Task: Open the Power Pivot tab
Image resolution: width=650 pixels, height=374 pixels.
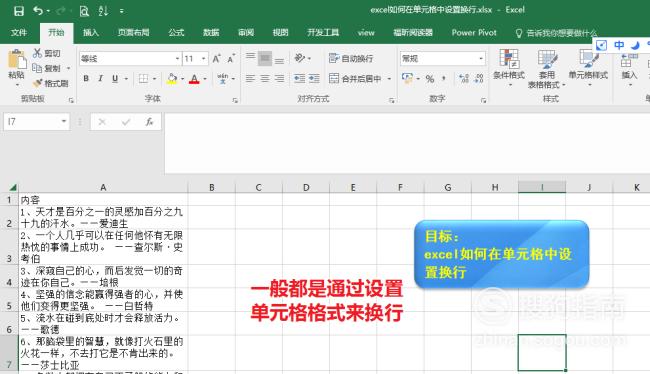Action: (474, 32)
